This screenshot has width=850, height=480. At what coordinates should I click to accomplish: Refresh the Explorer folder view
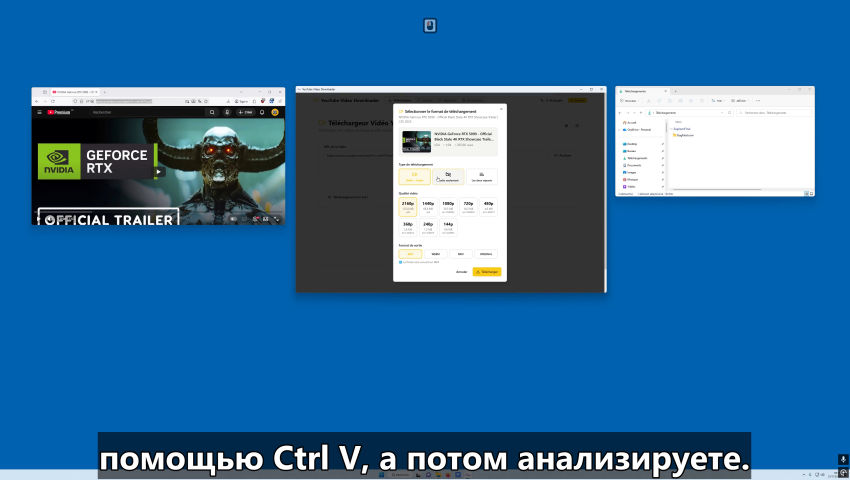[x=730, y=113]
